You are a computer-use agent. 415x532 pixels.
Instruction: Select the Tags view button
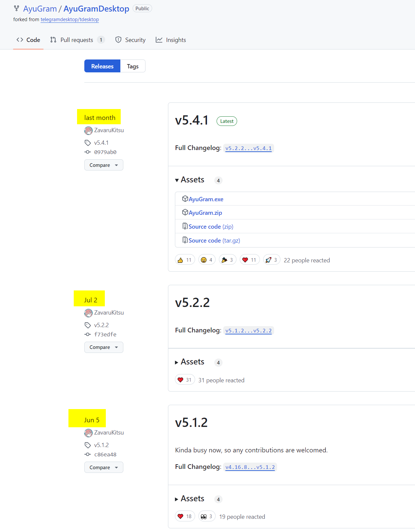pyautogui.click(x=133, y=66)
